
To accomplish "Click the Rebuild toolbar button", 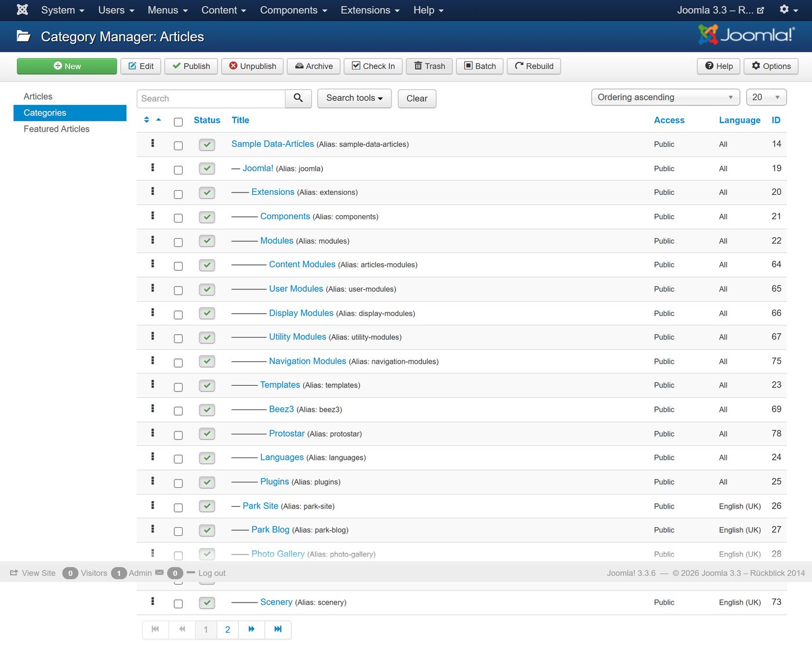I will pyautogui.click(x=534, y=66).
